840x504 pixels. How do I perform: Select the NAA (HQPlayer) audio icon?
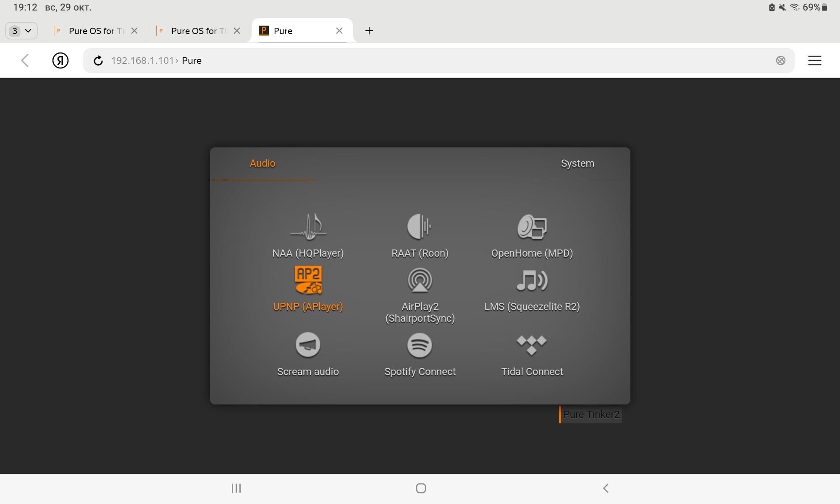tap(308, 227)
